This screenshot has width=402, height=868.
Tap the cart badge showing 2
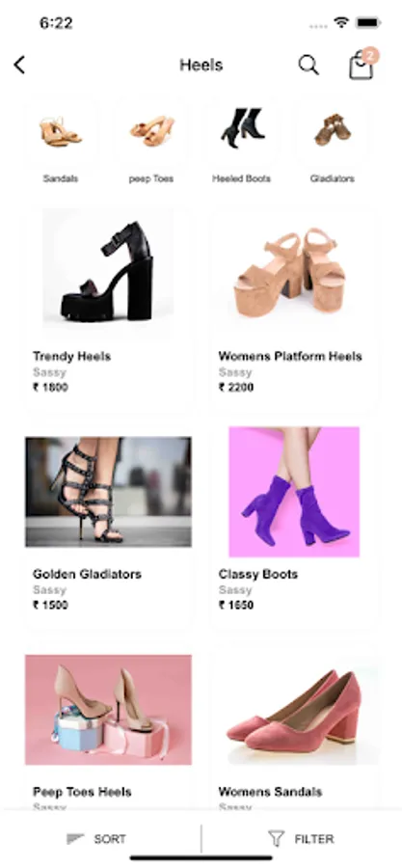pyautogui.click(x=370, y=55)
